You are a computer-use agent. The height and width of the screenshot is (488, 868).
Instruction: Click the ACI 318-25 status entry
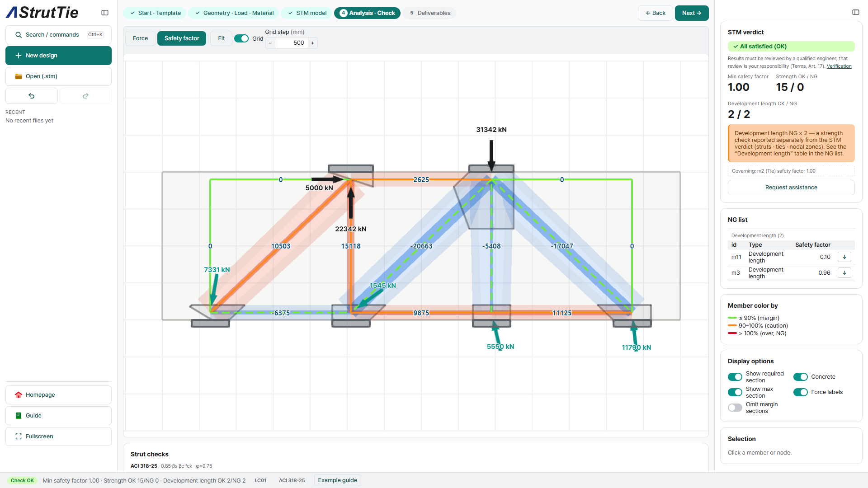click(x=292, y=480)
